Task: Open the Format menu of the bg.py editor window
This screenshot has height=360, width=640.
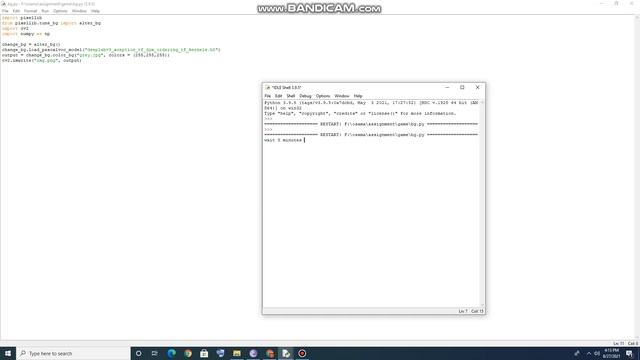Action: (30, 11)
